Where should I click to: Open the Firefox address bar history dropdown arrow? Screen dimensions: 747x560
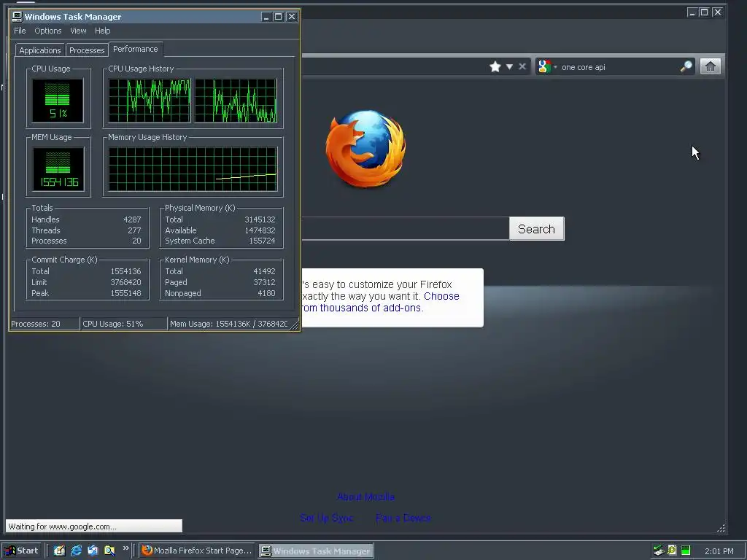[509, 66]
